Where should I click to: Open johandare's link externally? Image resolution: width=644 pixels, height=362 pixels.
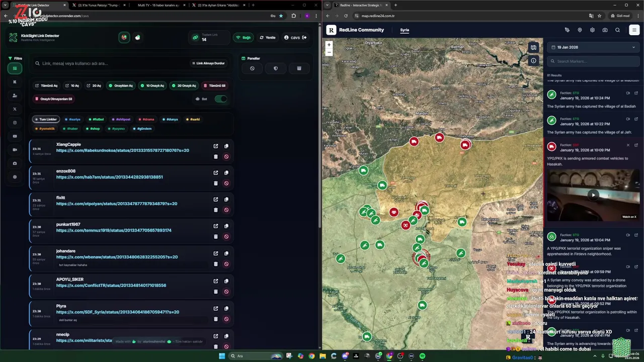pyautogui.click(x=216, y=253)
